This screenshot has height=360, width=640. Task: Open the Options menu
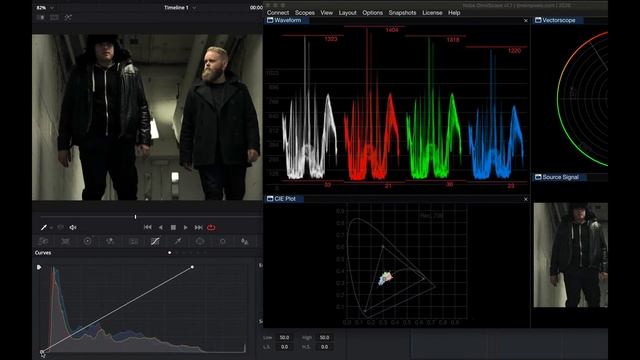(373, 13)
